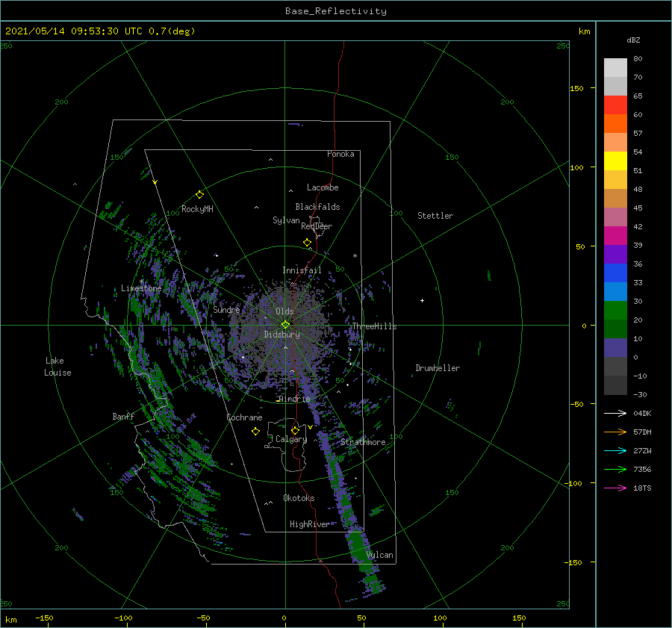Click the orange 57DM arrow in legend
Image resolution: width=672 pixels, height=628 pixels.
pos(615,432)
